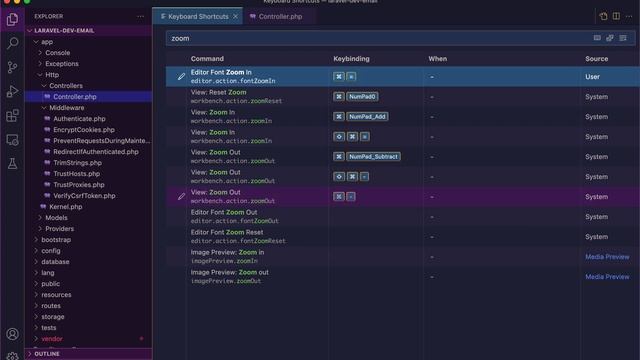Click Explorer more actions ellipsis

click(141, 16)
